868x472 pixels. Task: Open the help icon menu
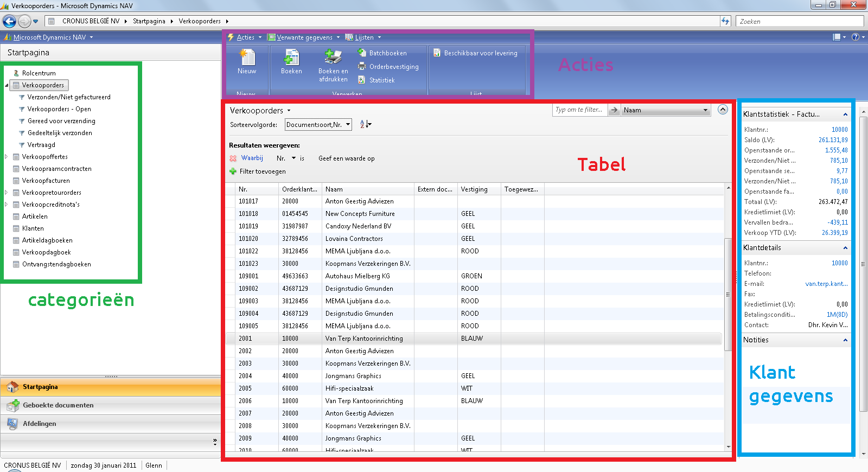858,37
